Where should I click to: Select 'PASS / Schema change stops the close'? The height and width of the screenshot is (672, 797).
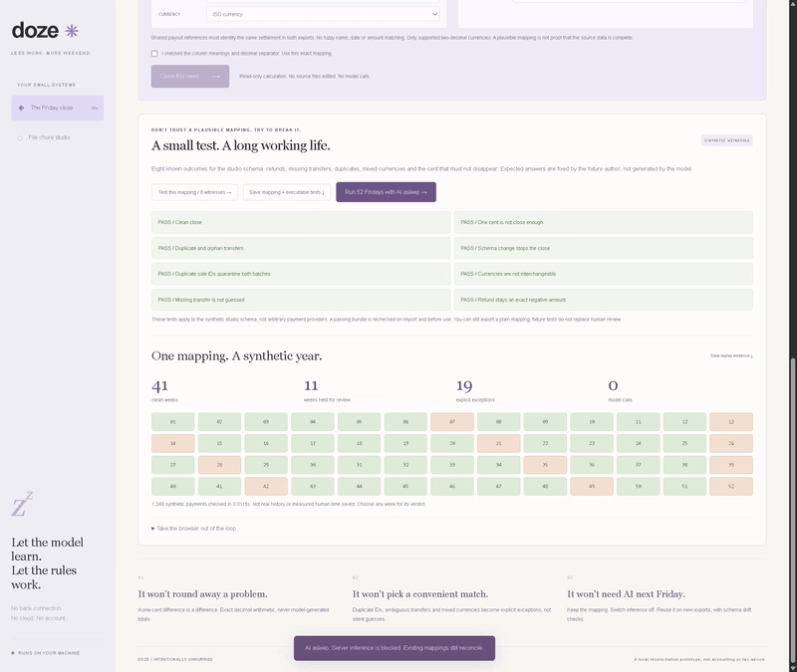(x=604, y=248)
